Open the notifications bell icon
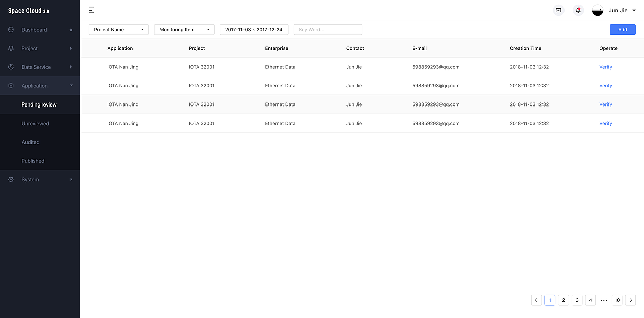 (578, 10)
